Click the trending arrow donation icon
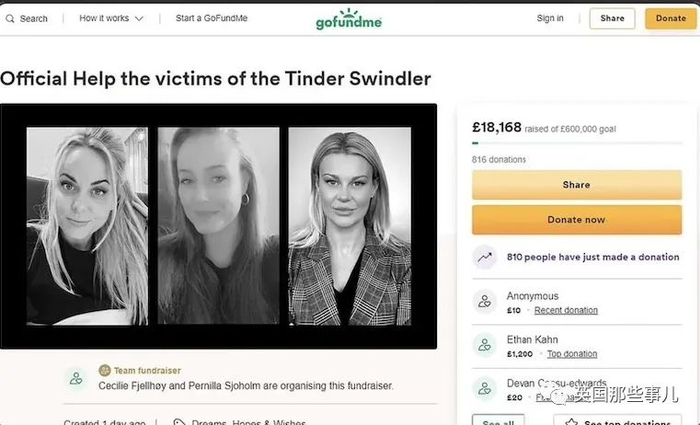 tap(484, 257)
